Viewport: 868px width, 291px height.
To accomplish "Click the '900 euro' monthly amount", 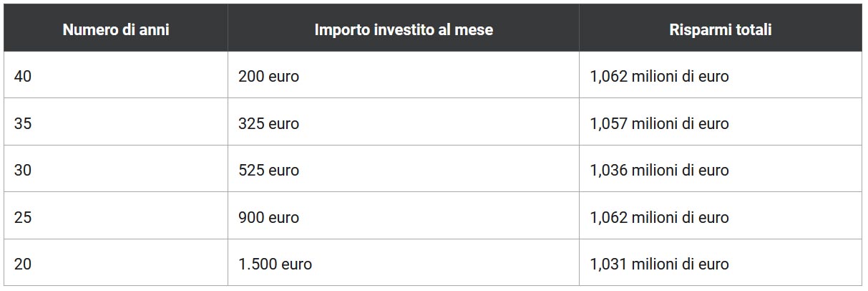I will tap(268, 217).
